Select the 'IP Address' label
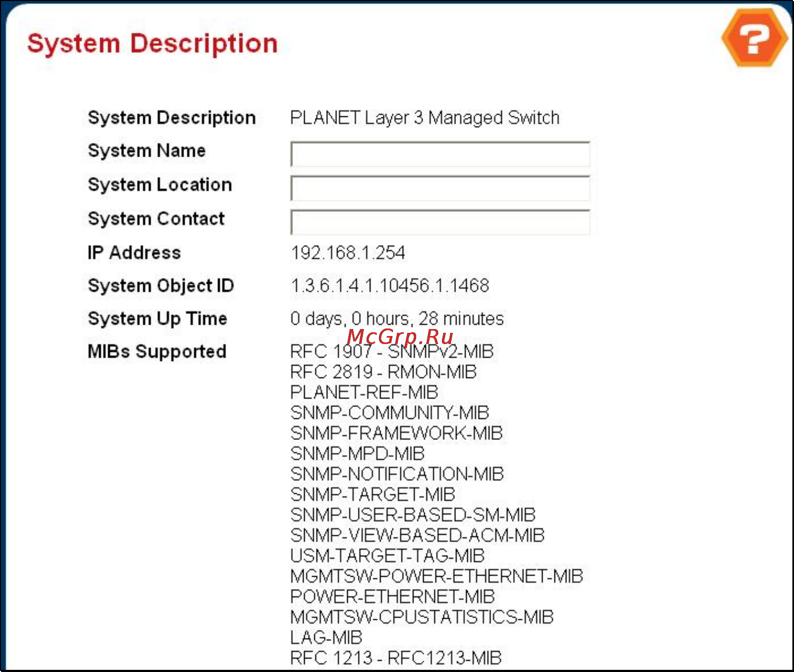The height and width of the screenshot is (672, 794). click(134, 253)
